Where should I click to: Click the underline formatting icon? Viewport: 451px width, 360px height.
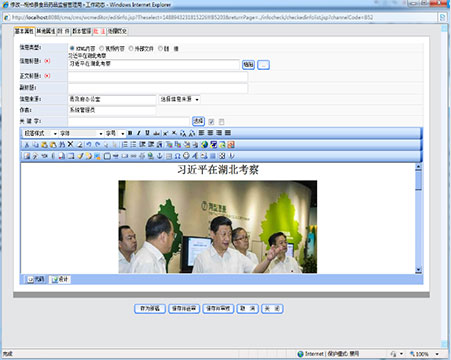click(147, 133)
